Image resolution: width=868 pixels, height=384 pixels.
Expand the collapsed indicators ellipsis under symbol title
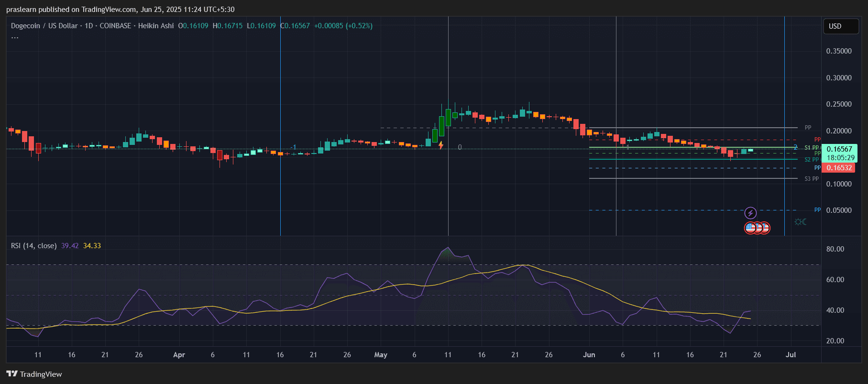(x=15, y=37)
